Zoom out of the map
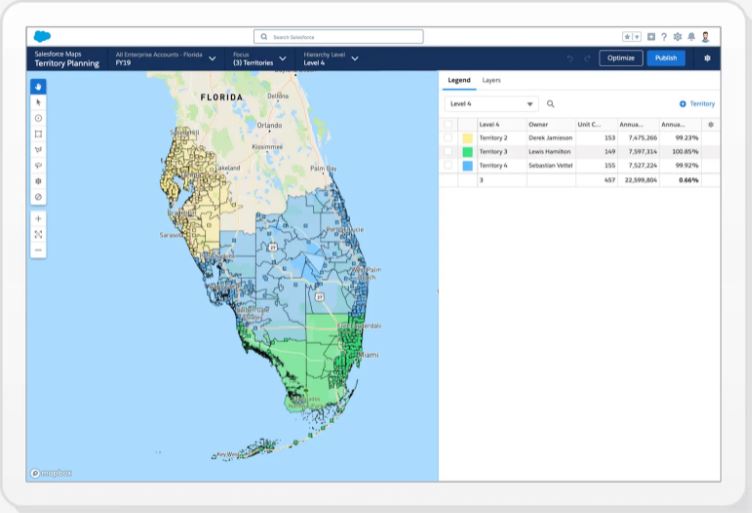Screen dimensions: 752x513 coord(38,249)
